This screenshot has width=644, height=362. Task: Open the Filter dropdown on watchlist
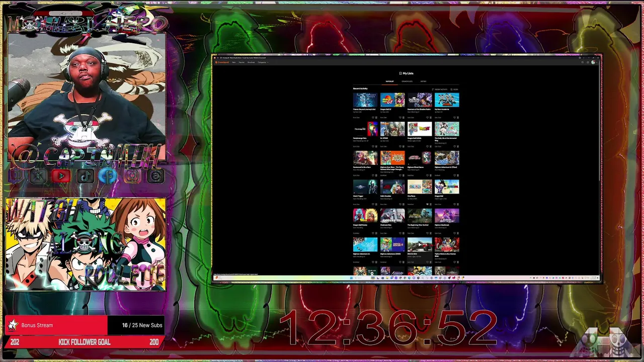point(454,89)
